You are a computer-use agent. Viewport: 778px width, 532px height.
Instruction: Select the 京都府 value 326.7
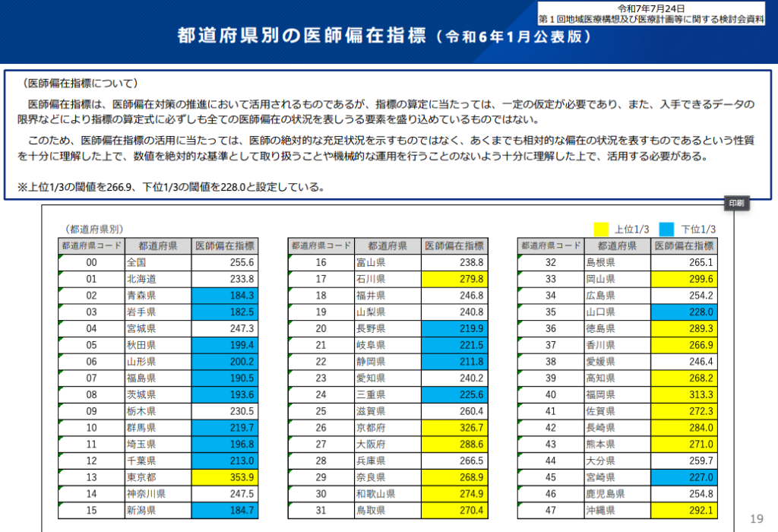point(456,428)
